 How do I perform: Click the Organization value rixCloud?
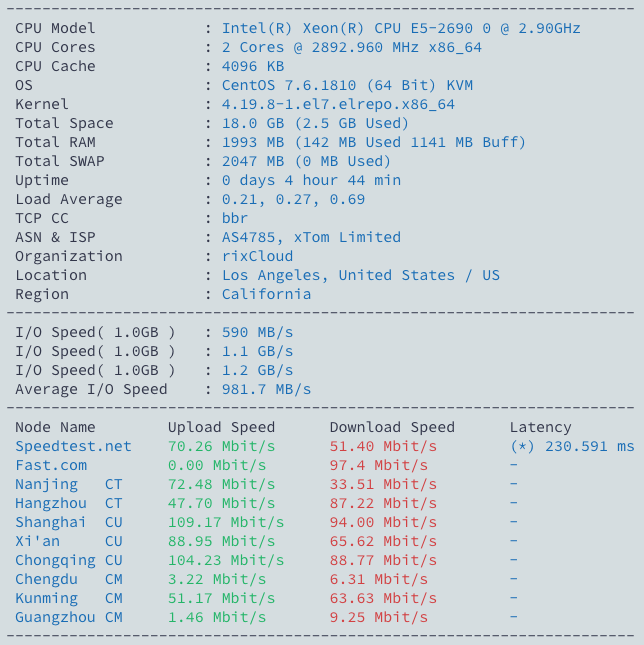(x=257, y=256)
